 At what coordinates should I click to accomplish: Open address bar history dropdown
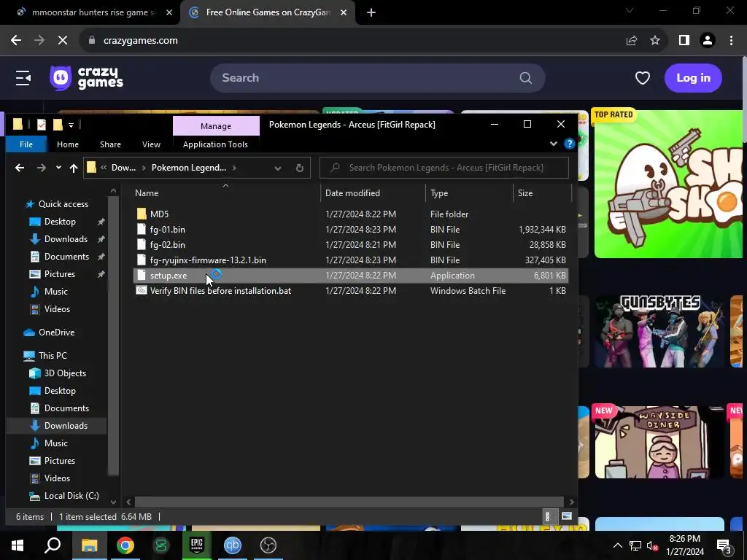(x=278, y=168)
